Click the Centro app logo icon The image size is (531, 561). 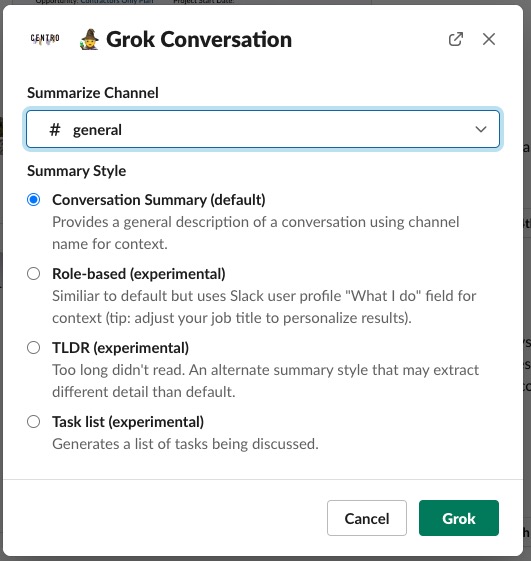pyautogui.click(x=45, y=39)
